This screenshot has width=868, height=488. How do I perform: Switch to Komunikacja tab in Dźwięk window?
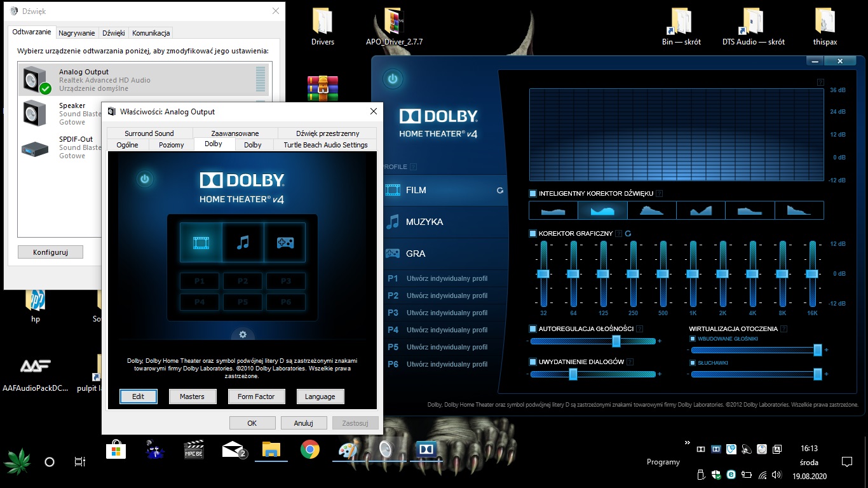click(151, 33)
